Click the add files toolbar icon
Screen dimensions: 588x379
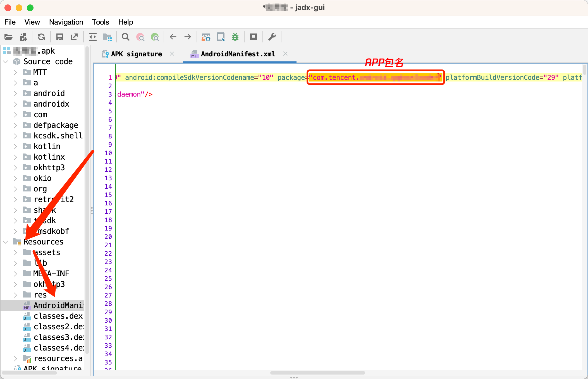(x=23, y=37)
